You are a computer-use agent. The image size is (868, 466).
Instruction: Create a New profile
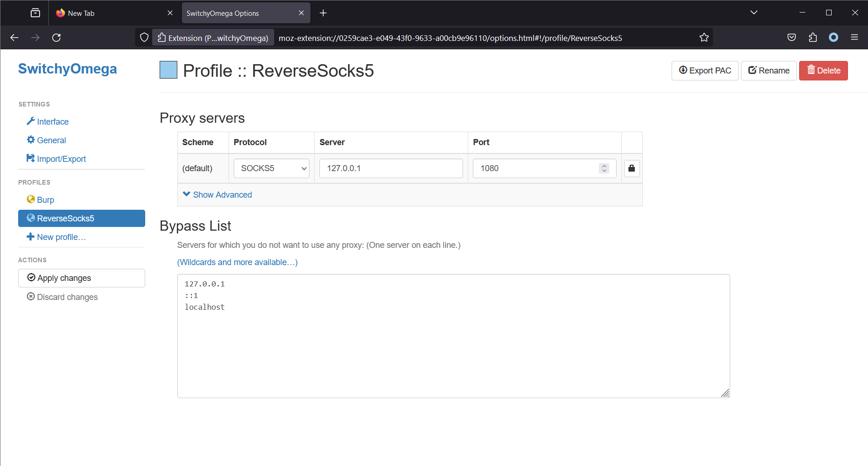click(56, 237)
